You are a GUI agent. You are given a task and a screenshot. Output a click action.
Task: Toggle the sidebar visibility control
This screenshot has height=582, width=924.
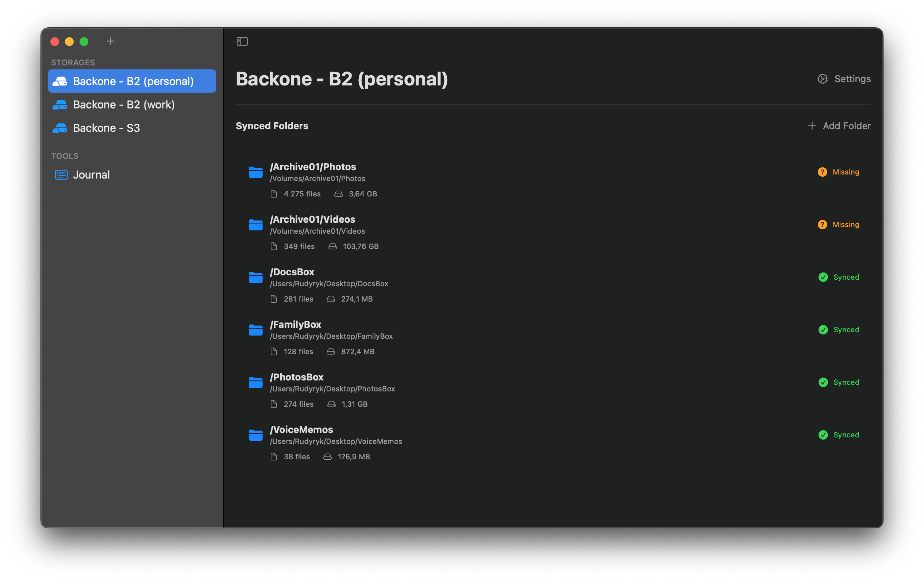tap(242, 41)
